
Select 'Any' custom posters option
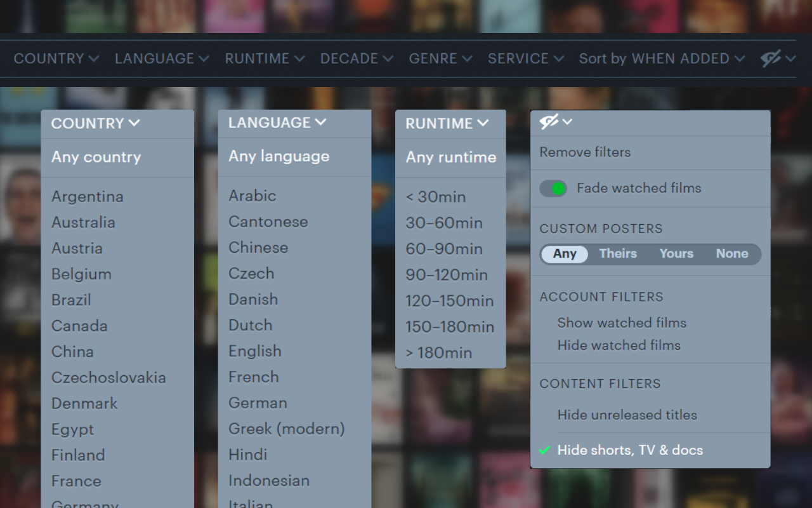(x=565, y=254)
